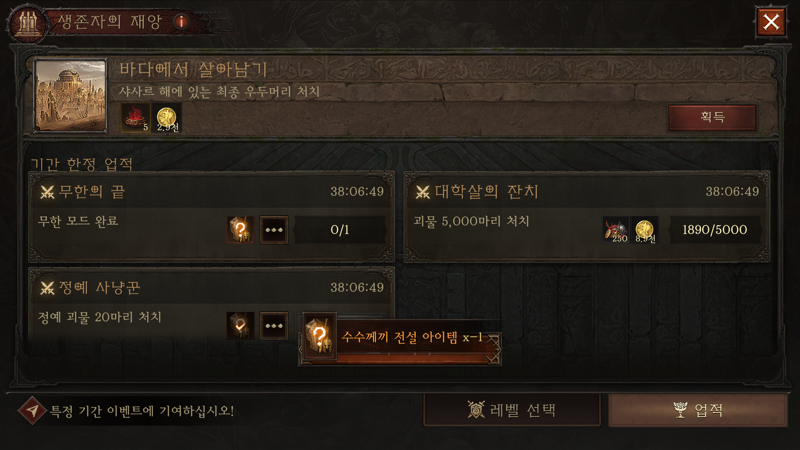Open the 대학살의 잔치 achievement title
Image resolution: width=800 pixels, height=450 pixels.
pyautogui.click(x=486, y=192)
